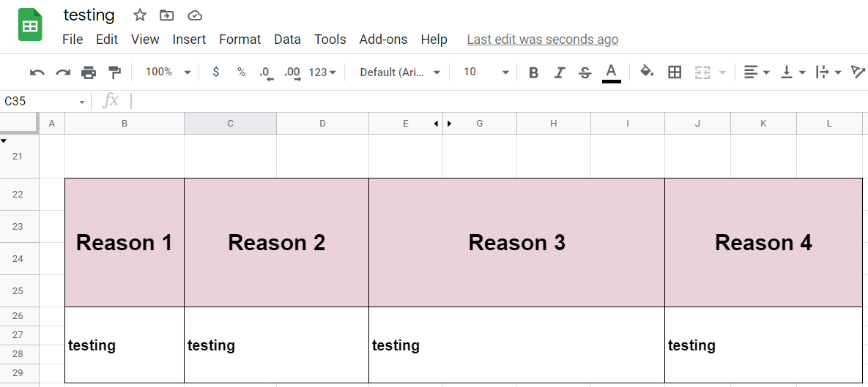Click the move to folder icon

click(x=166, y=15)
